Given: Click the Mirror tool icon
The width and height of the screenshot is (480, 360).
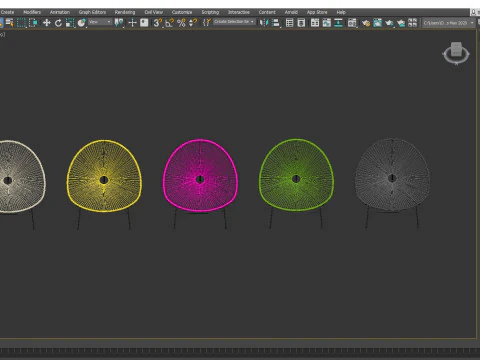Looking at the screenshot, I should (264, 23).
